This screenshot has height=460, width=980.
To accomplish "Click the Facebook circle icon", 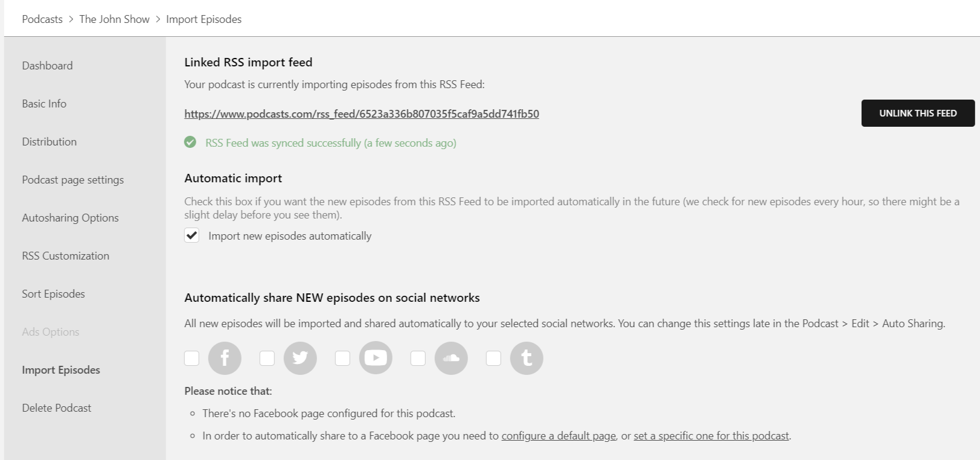I will 225,358.
